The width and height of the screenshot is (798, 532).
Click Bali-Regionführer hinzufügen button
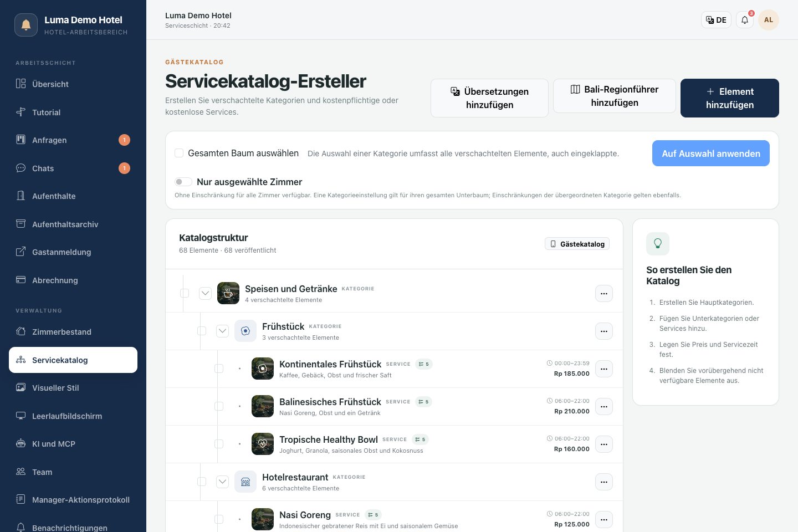[x=615, y=96]
